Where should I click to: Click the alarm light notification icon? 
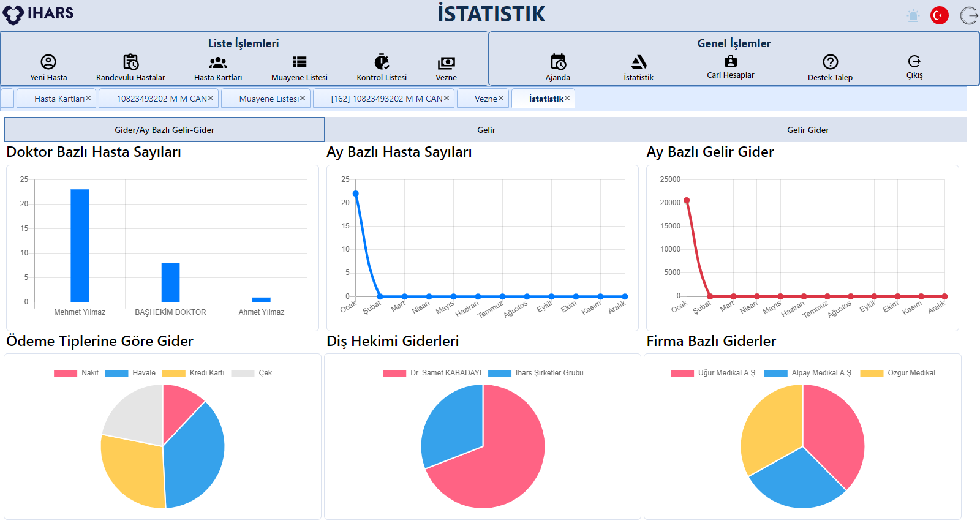[x=913, y=15]
